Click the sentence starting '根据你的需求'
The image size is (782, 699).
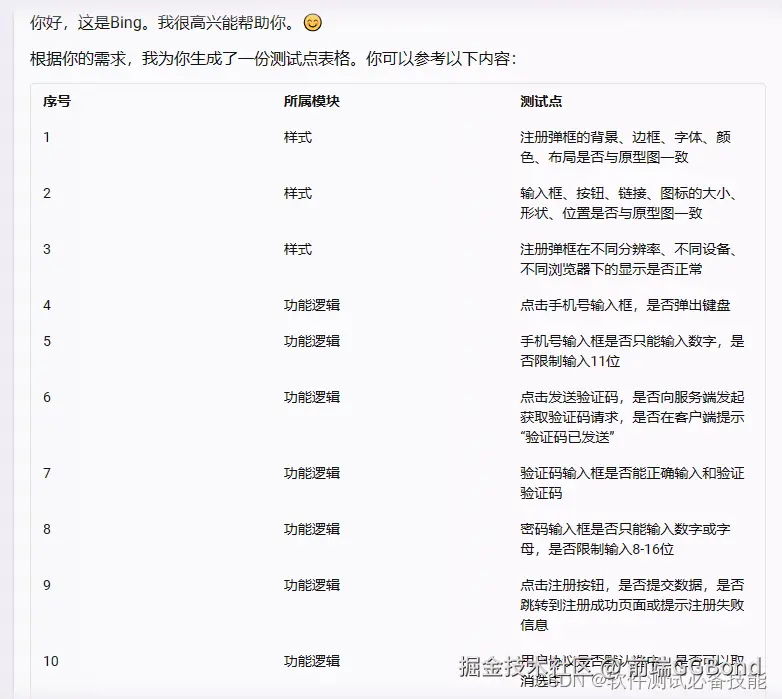point(273,59)
